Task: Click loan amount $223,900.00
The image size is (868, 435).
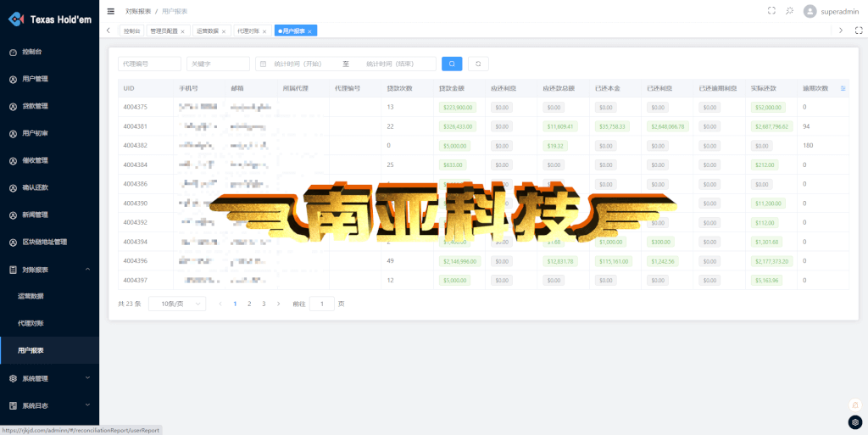Action: point(459,108)
